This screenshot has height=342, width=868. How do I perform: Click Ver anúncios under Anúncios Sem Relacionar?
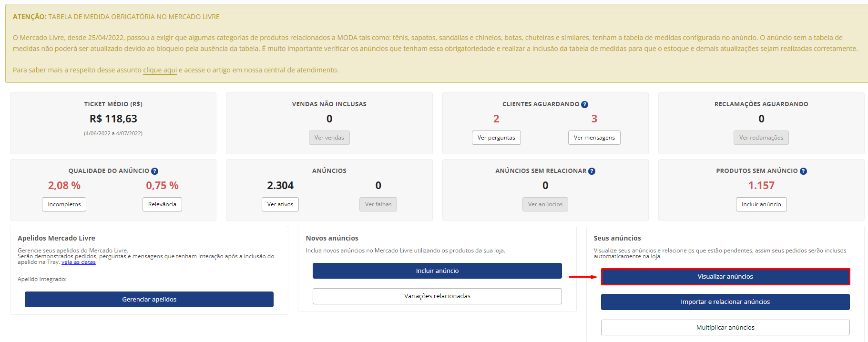click(545, 204)
